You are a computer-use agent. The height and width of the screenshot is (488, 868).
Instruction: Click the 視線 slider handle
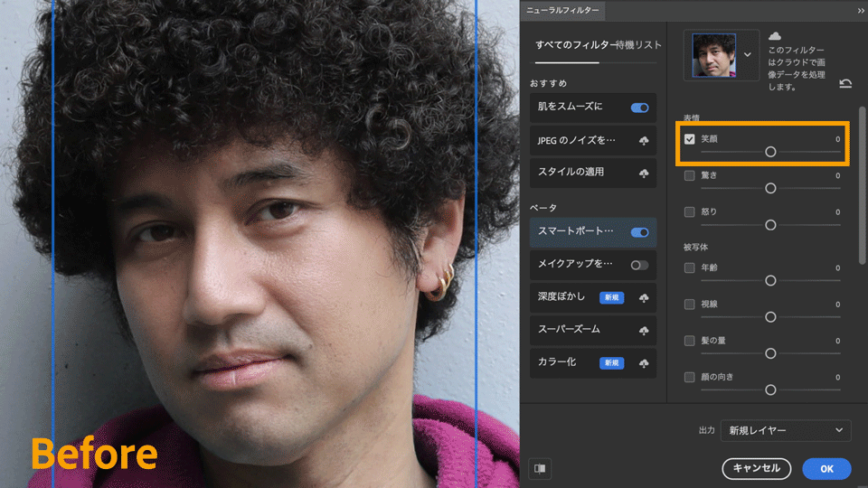point(770,317)
